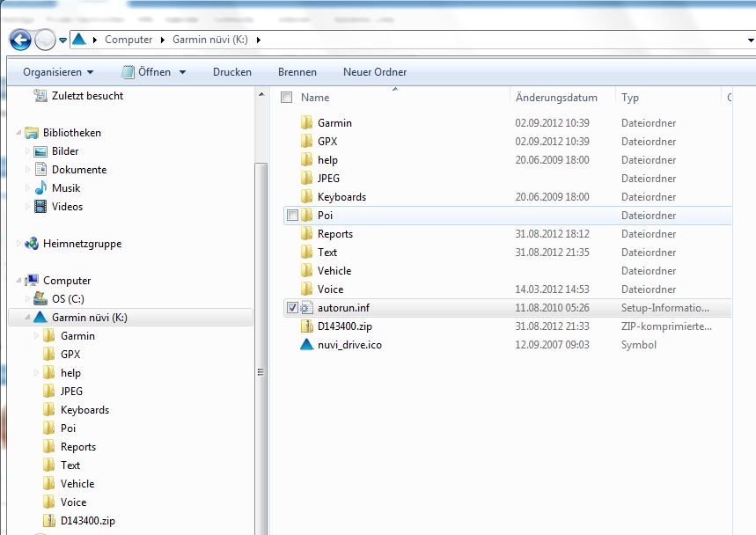The image size is (756, 535).
Task: Select the Text folder icon in file list
Action: pyautogui.click(x=306, y=252)
